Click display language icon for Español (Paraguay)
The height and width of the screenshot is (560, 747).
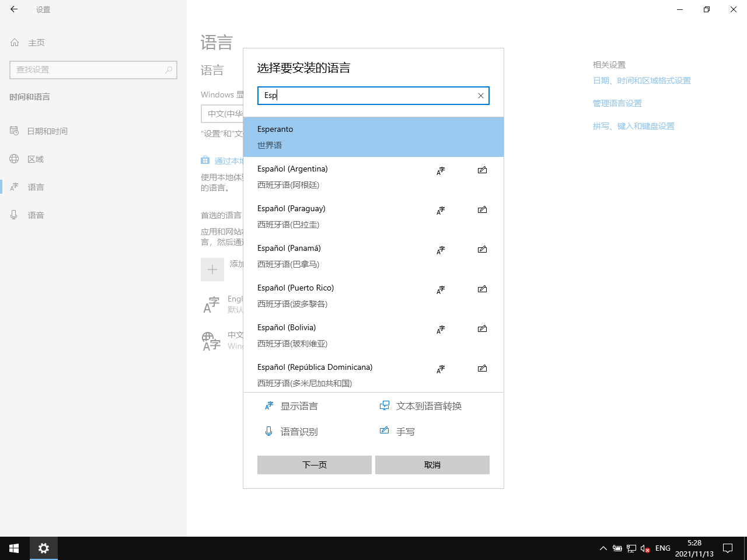point(441,211)
